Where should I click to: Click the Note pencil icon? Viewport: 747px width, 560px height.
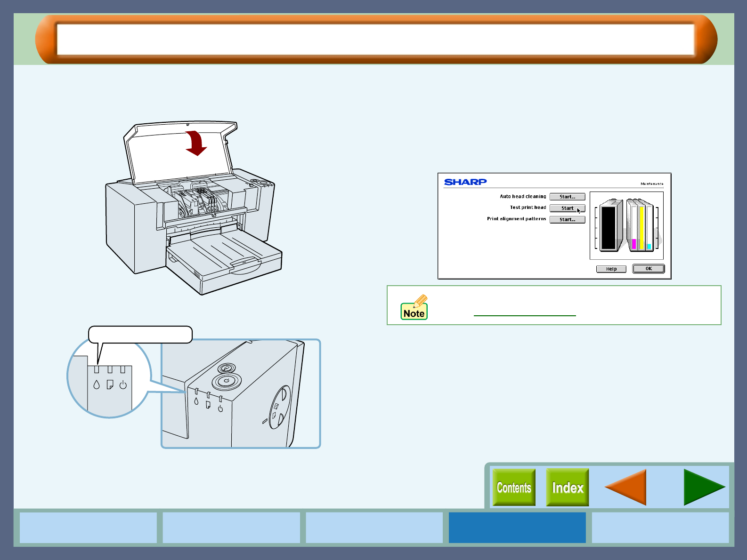414,307
